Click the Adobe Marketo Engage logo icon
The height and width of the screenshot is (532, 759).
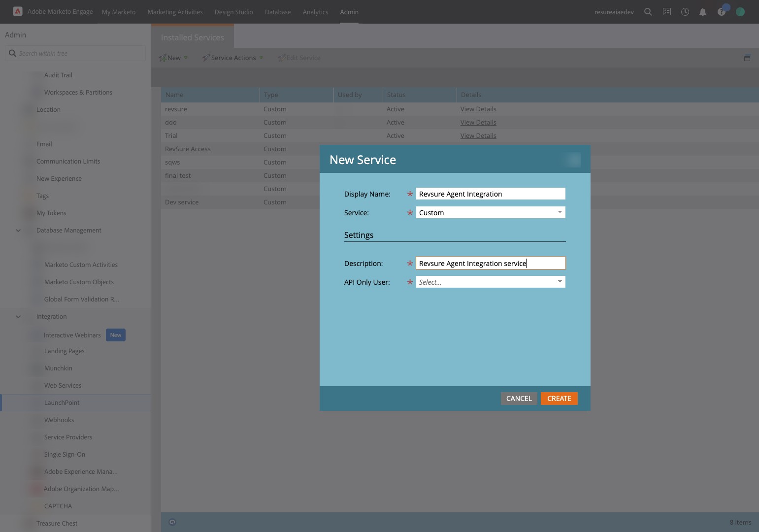pos(17,11)
